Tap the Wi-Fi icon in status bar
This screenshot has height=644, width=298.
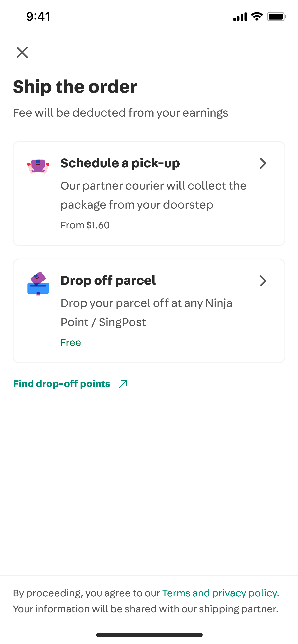pos(257,16)
